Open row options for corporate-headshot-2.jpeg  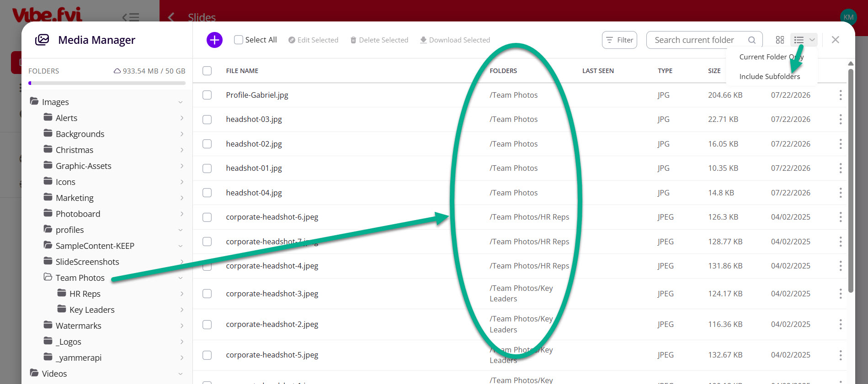840,324
